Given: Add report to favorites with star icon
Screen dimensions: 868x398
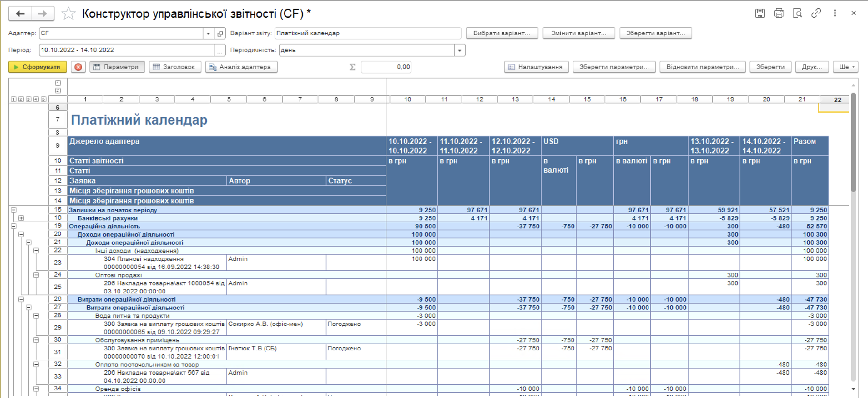Looking at the screenshot, I should click(x=68, y=14).
